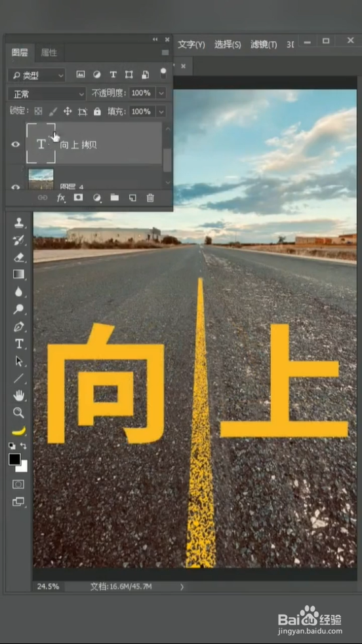Select the 向上 拷贝 layer name
Screen dimensions: 362x644
click(79, 145)
